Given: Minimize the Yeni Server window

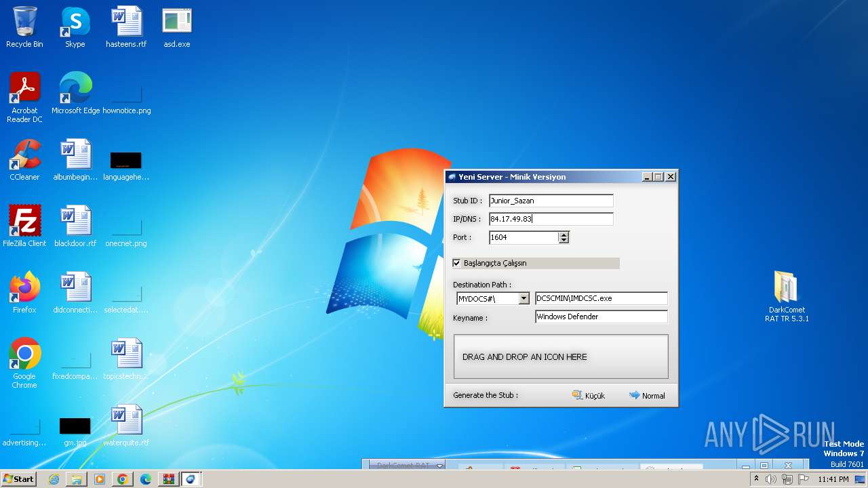Looking at the screenshot, I should [x=648, y=177].
